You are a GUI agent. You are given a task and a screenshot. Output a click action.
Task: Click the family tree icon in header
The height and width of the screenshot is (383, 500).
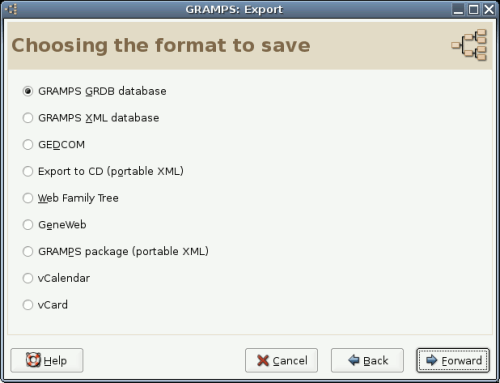[x=469, y=45]
